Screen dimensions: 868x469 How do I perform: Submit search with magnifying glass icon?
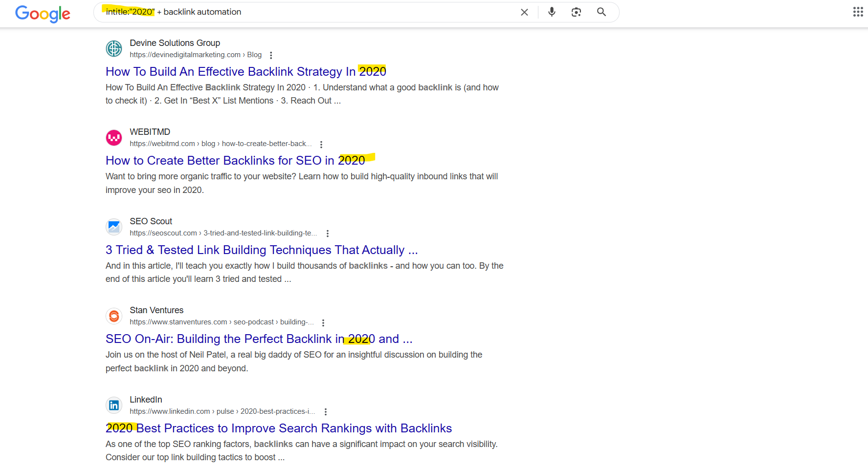(601, 12)
